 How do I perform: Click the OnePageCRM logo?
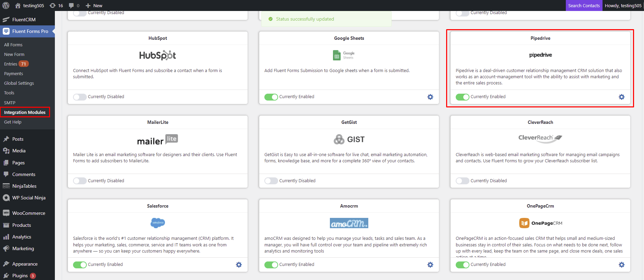540,223
